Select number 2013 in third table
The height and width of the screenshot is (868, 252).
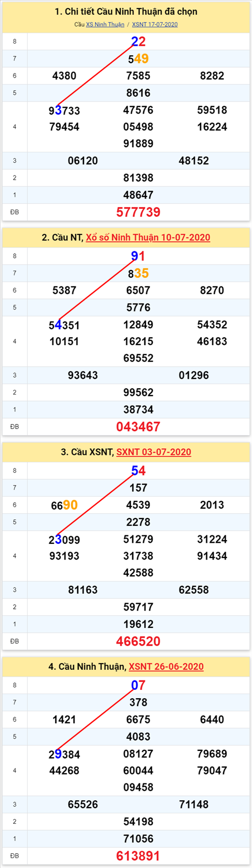coord(212,505)
